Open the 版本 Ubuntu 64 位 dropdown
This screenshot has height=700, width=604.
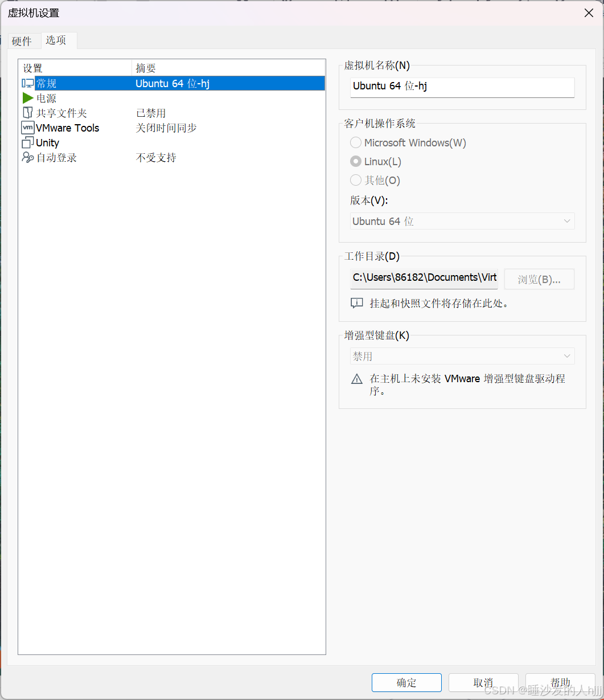pyautogui.click(x=462, y=221)
